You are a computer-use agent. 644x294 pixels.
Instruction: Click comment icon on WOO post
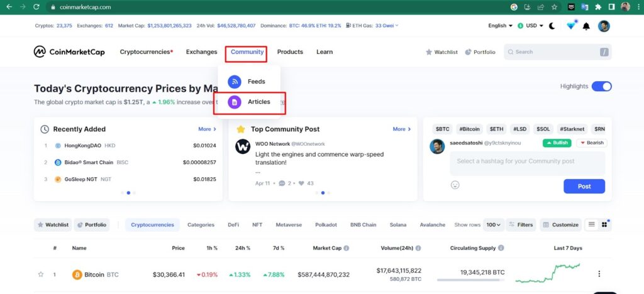pos(282,183)
